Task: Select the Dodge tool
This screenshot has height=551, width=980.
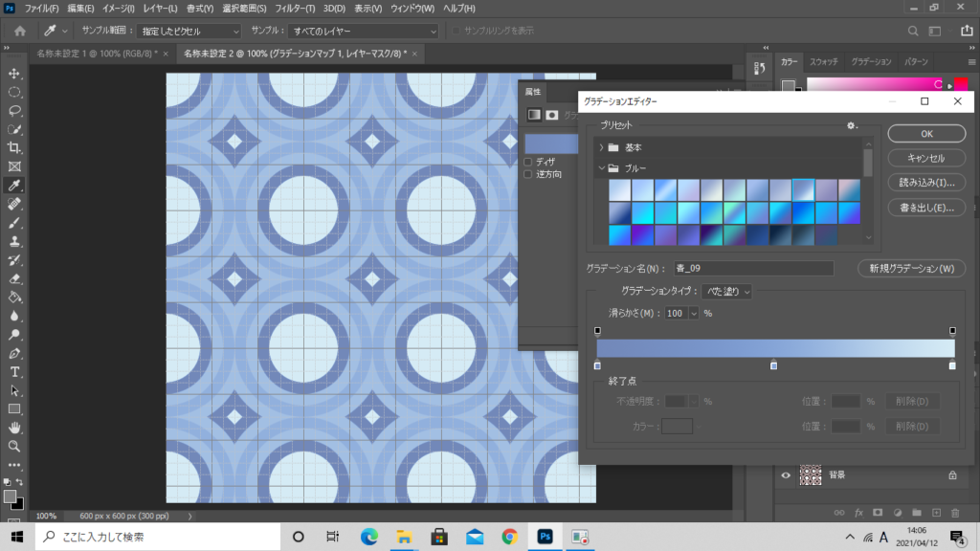Action: (14, 335)
